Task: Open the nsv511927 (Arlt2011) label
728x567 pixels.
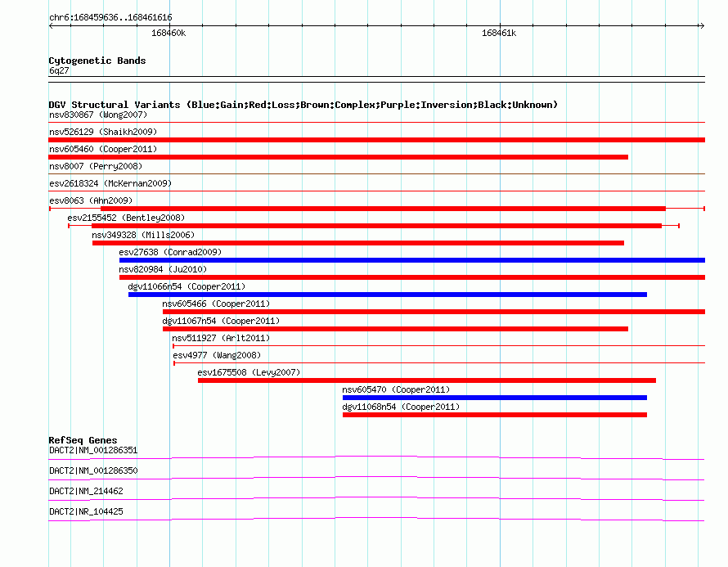Action: [221, 338]
